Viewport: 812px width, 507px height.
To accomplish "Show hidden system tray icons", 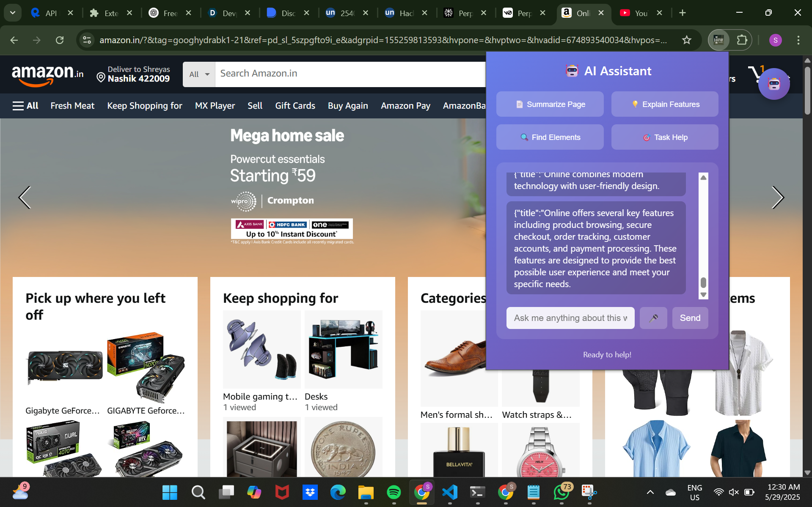I will [x=650, y=492].
